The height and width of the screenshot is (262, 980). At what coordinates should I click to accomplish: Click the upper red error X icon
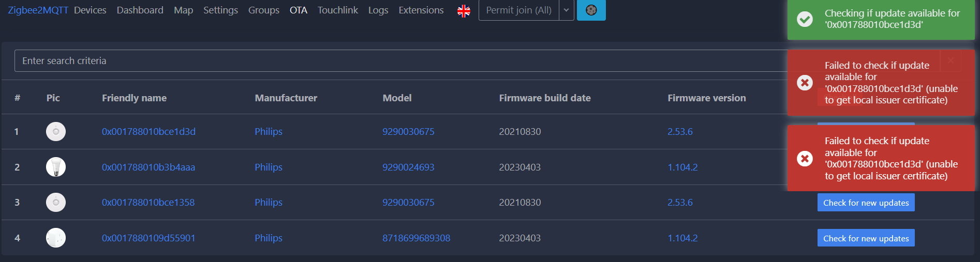point(805,83)
